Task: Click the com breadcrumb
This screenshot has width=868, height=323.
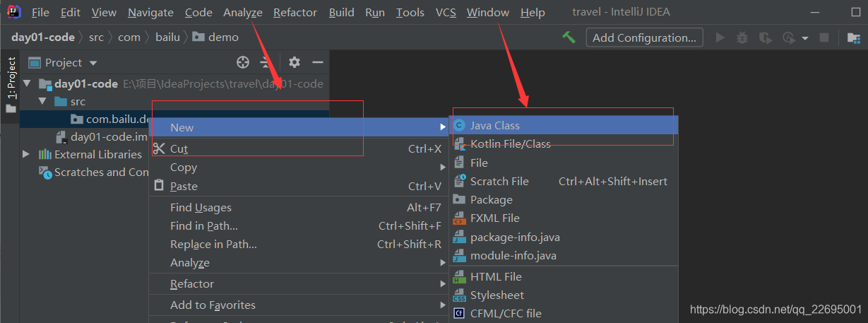Action: (129, 37)
